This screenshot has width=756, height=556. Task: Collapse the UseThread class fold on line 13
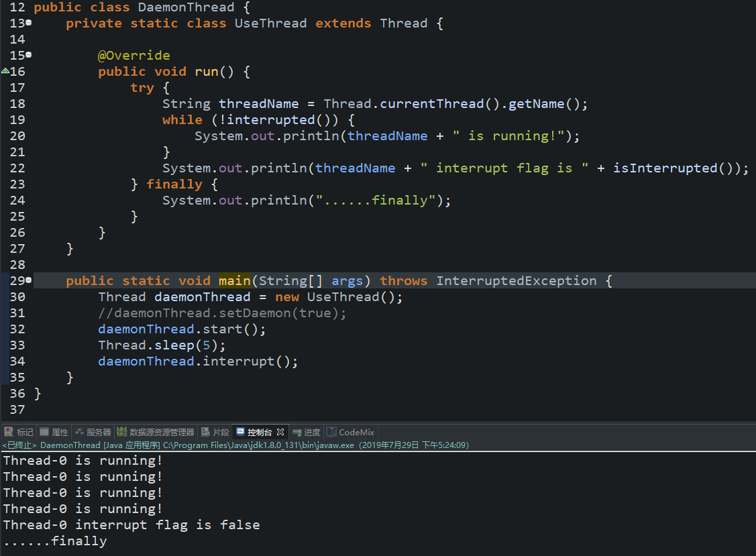click(x=29, y=23)
